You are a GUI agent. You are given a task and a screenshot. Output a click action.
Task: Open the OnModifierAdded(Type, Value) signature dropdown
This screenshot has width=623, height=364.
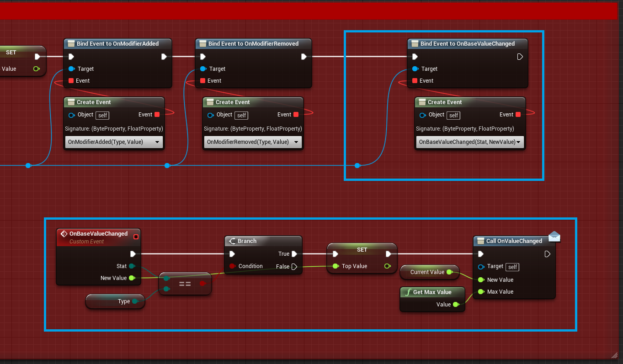coord(114,142)
